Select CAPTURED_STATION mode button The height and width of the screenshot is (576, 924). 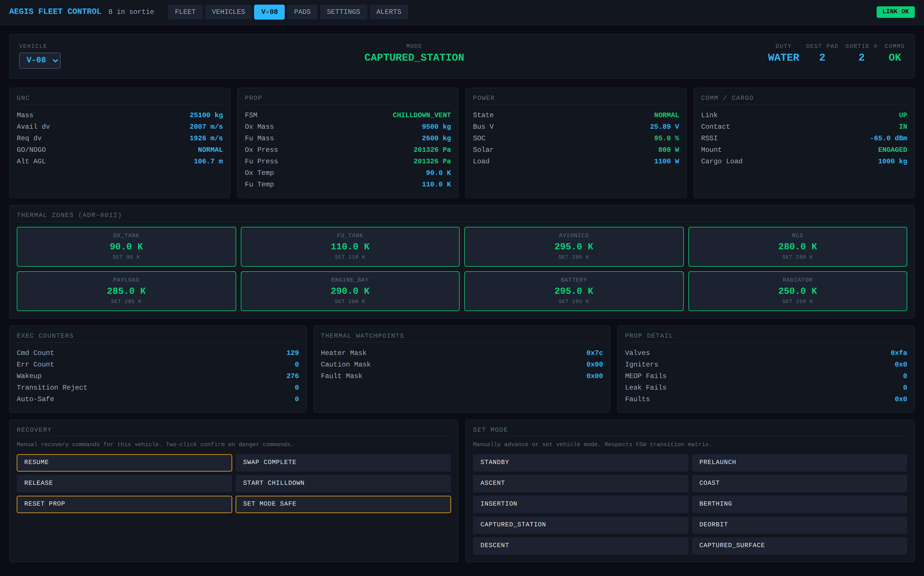[580, 525]
